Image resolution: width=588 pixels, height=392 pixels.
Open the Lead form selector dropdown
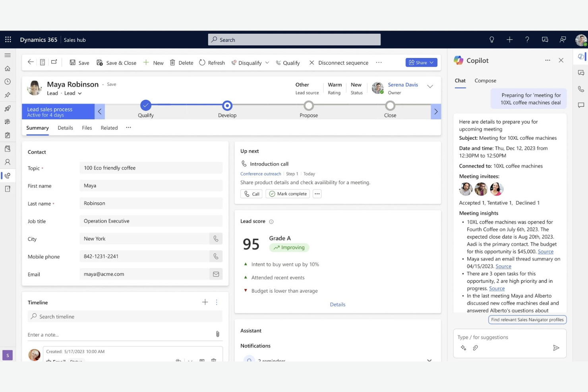(x=73, y=93)
